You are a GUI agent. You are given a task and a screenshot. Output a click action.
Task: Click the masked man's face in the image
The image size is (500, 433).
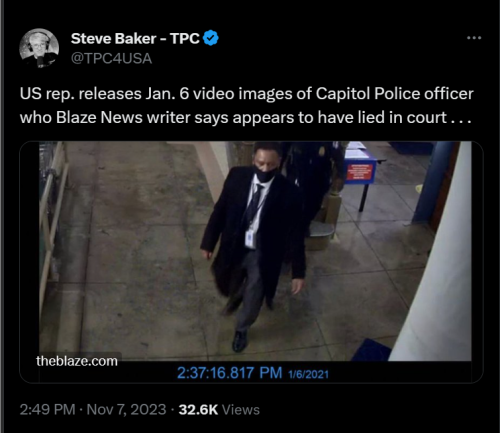coord(265,163)
